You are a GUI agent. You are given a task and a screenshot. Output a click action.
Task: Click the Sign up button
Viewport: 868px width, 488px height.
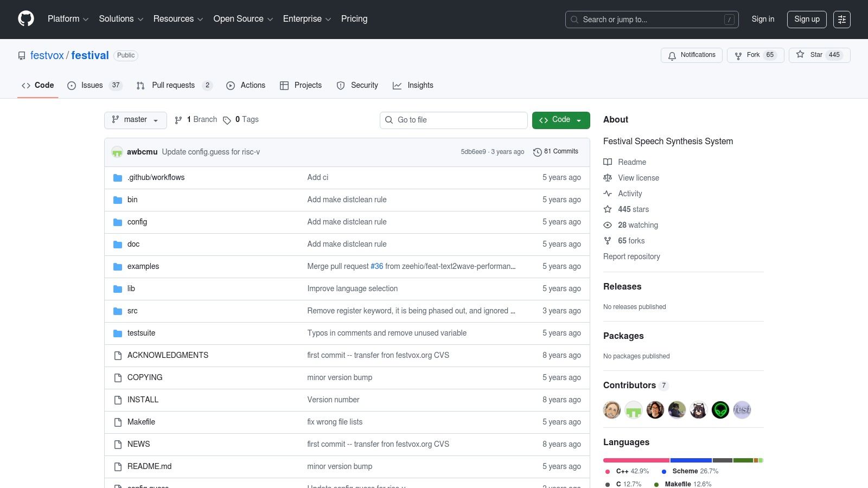click(x=807, y=20)
